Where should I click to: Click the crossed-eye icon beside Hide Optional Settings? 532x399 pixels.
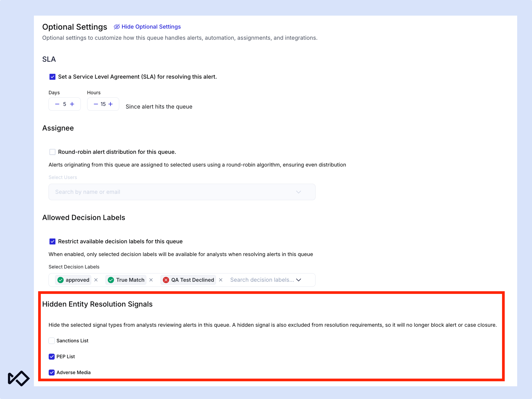coord(117,27)
